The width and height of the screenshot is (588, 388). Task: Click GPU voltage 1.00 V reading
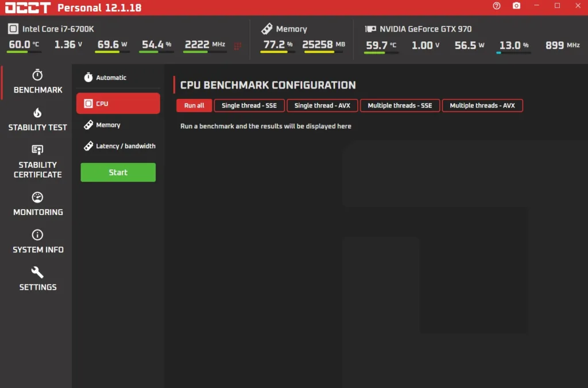click(x=425, y=45)
